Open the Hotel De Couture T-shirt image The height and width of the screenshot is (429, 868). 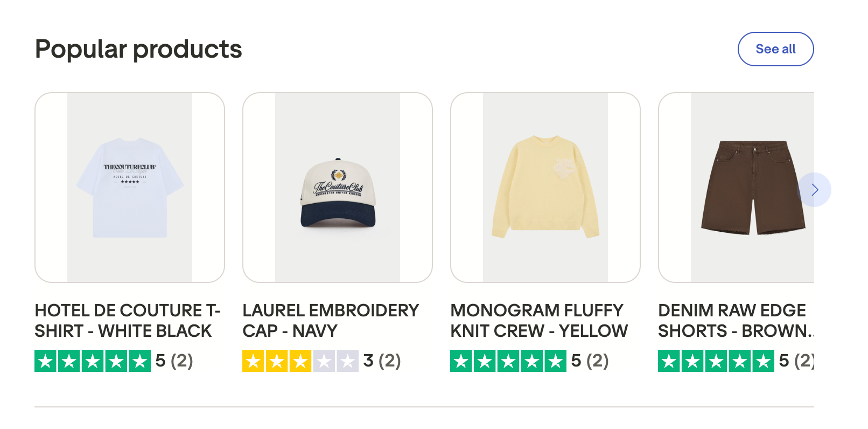130,188
